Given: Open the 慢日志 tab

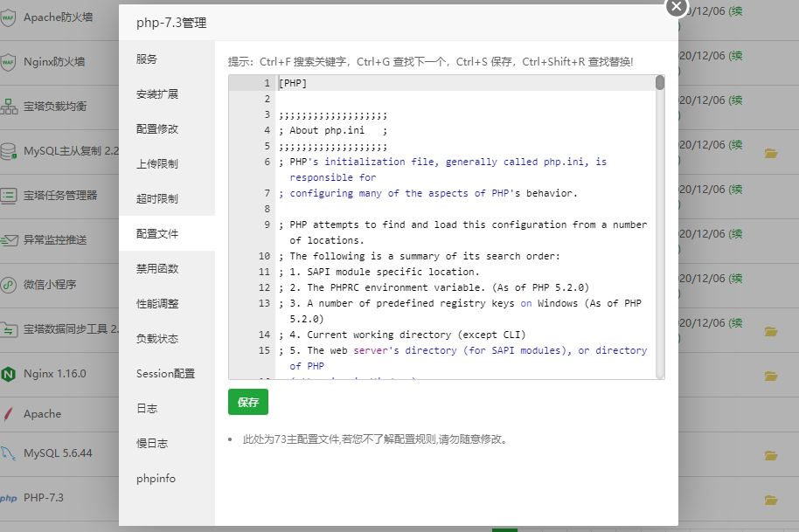Looking at the screenshot, I should click(x=167, y=443).
